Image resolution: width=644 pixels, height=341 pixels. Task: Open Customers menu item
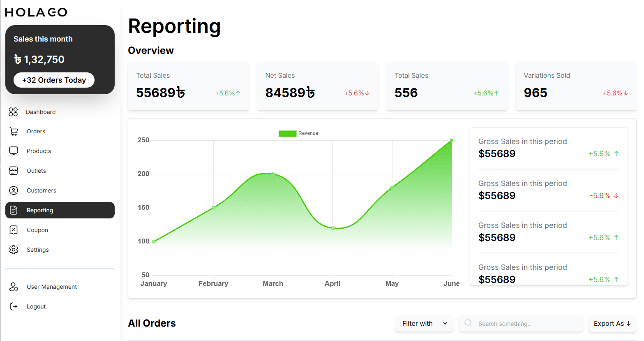coord(60,190)
